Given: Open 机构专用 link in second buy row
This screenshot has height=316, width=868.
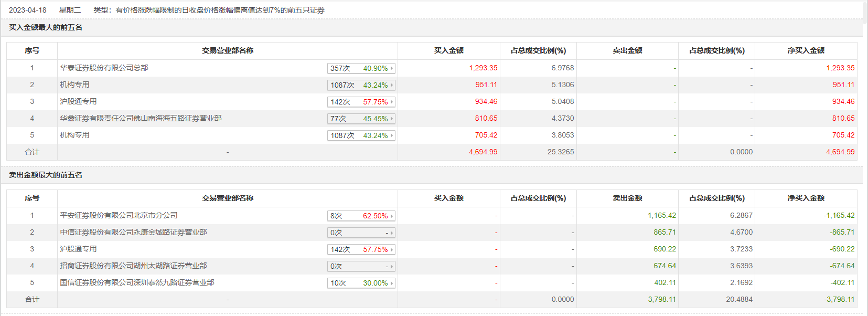Looking at the screenshot, I should (x=74, y=85).
